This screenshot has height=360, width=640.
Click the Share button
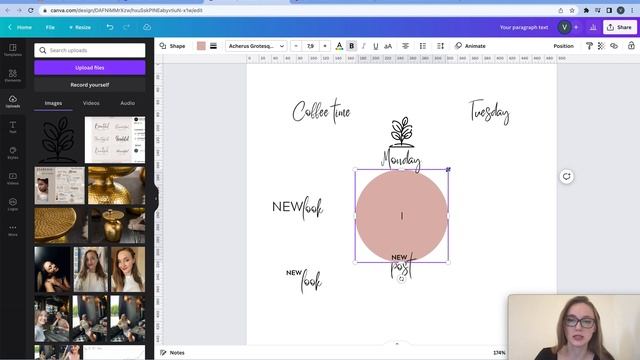click(620, 27)
